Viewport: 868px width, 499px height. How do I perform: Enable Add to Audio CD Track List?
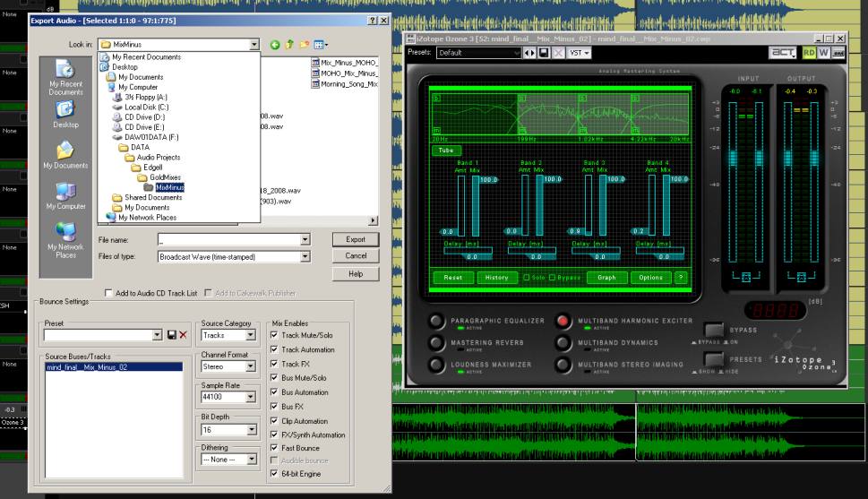pyautogui.click(x=109, y=293)
